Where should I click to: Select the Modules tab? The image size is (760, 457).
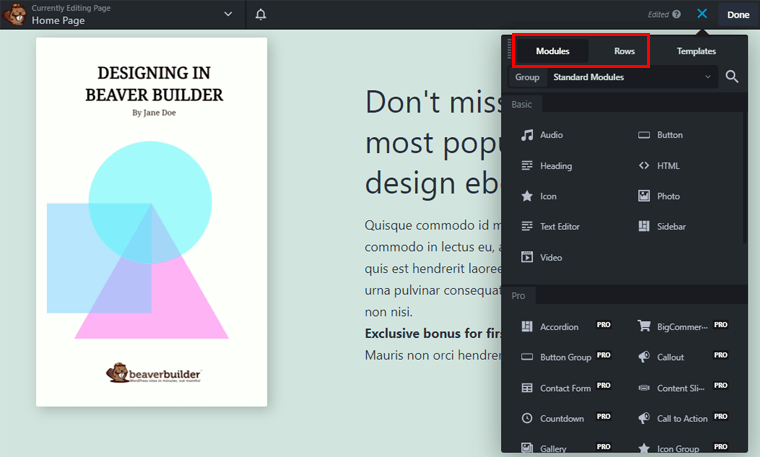coord(552,51)
